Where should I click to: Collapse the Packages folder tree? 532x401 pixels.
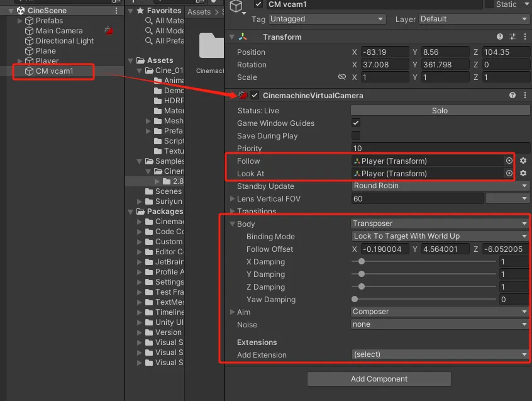coord(131,212)
